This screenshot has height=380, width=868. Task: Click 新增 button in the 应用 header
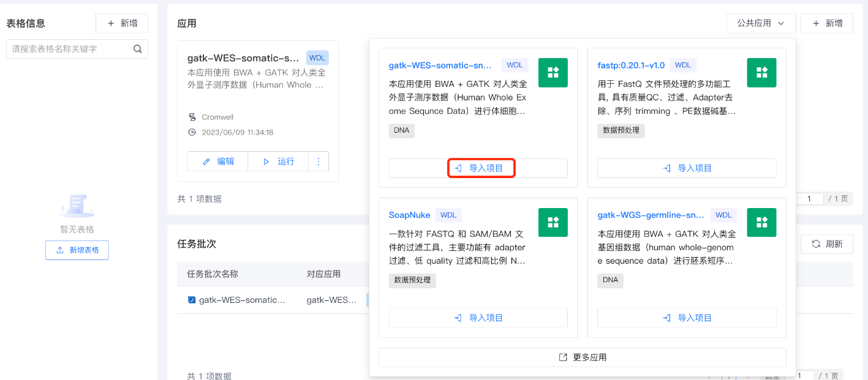pyautogui.click(x=826, y=23)
